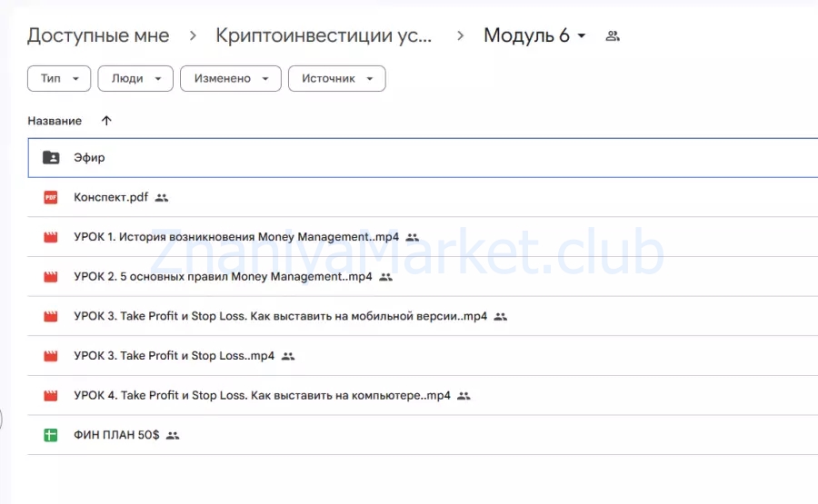Click shared icon beside УРОК 3 мобильной версии
818x504 pixels.
500,316
